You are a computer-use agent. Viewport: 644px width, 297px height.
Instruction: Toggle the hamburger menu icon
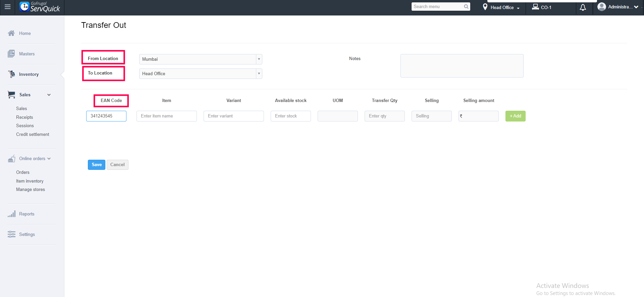7,7
